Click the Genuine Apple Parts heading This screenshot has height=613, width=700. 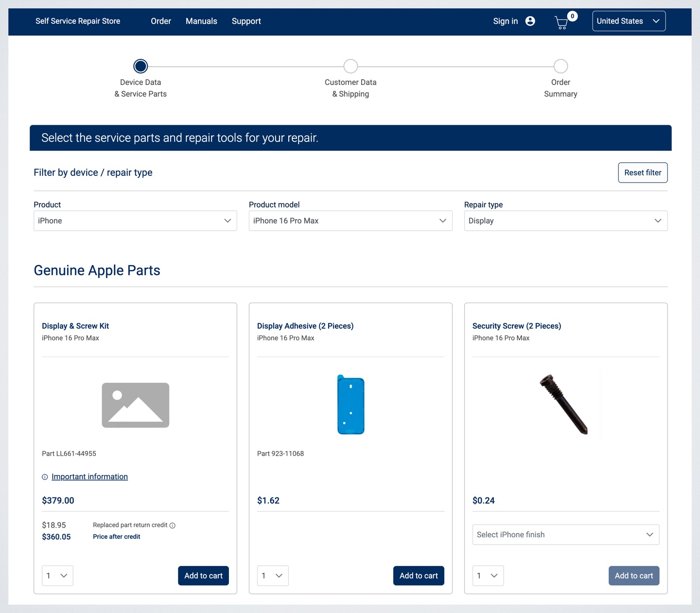point(97,270)
